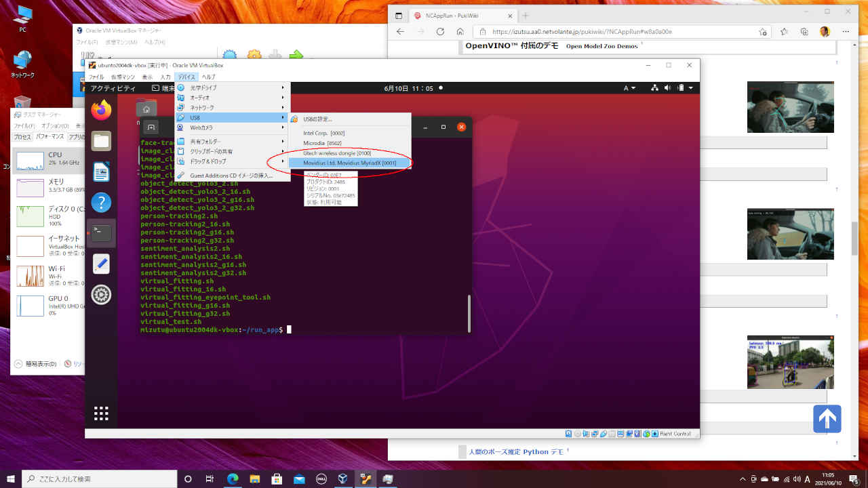868x488 pixels.
Task: Open the PC icon on the desktop
Action: pyautogui.click(x=22, y=18)
